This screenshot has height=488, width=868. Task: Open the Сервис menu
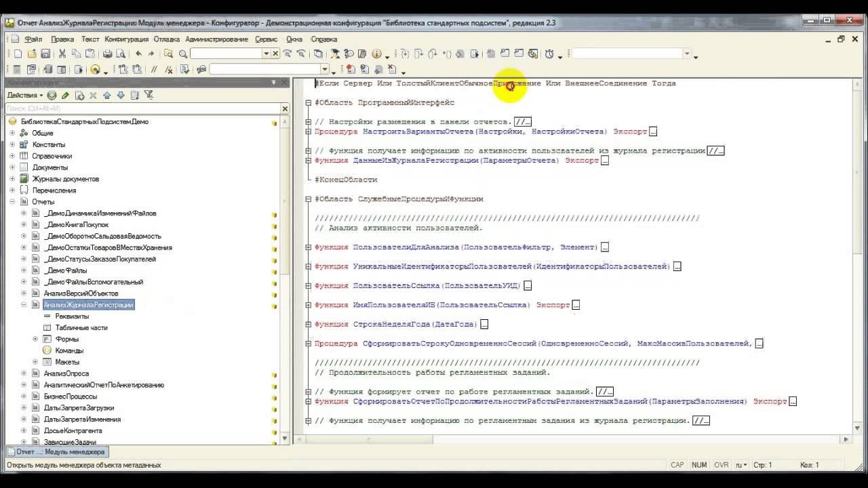pyautogui.click(x=267, y=39)
